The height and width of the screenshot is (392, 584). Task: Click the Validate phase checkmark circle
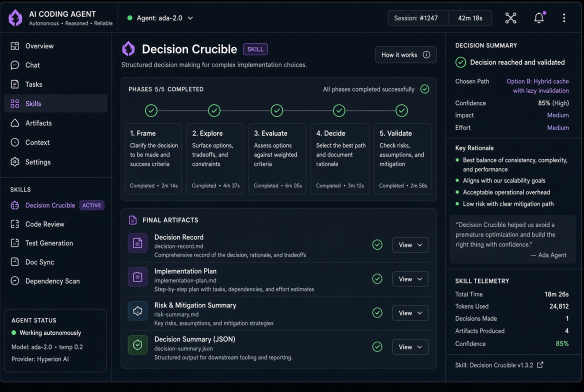click(401, 110)
